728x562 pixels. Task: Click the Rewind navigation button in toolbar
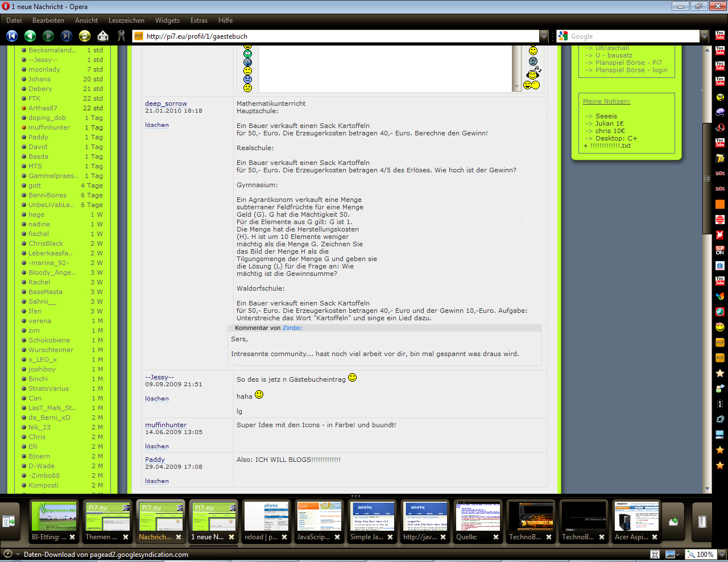tap(12, 36)
